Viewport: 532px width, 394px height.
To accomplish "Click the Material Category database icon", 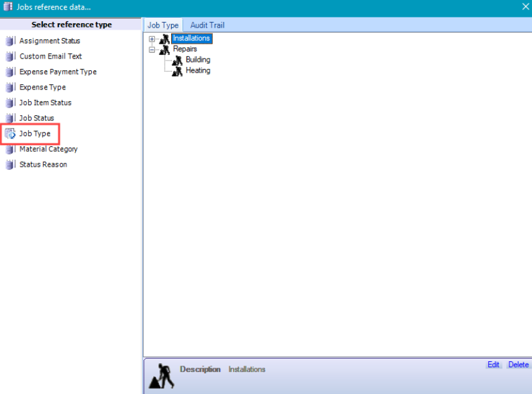I will pyautogui.click(x=10, y=149).
